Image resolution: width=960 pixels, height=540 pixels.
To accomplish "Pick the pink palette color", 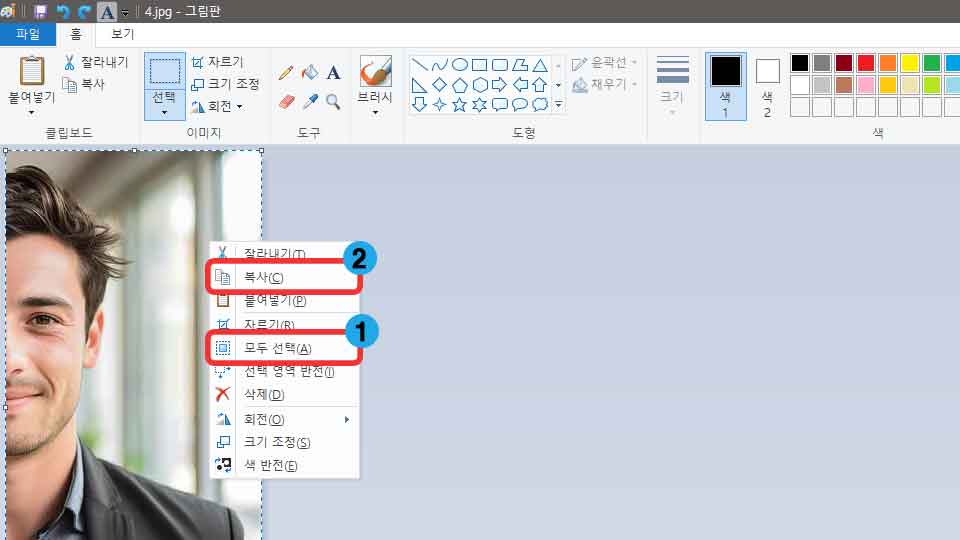I will [866, 84].
